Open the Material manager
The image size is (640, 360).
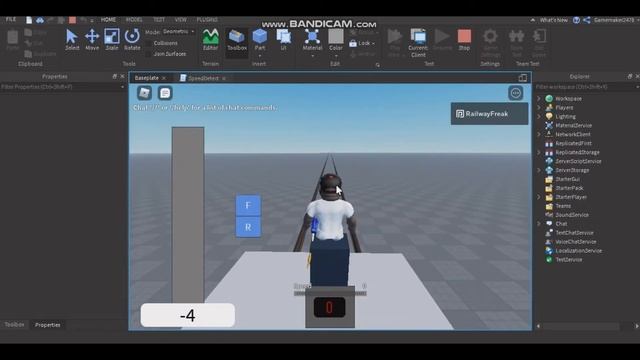[312, 40]
